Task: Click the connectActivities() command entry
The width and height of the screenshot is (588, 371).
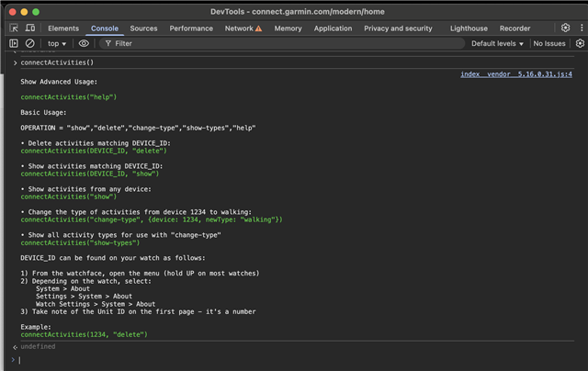Action: [x=57, y=62]
